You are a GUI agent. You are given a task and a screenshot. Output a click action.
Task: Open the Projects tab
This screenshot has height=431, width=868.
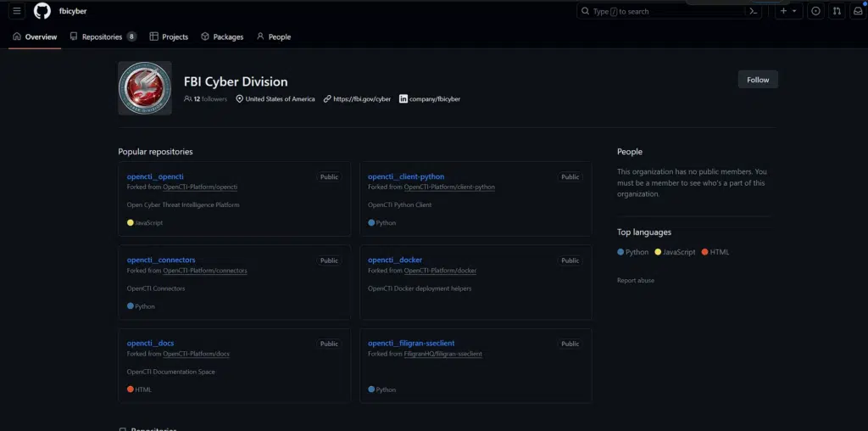click(x=169, y=37)
